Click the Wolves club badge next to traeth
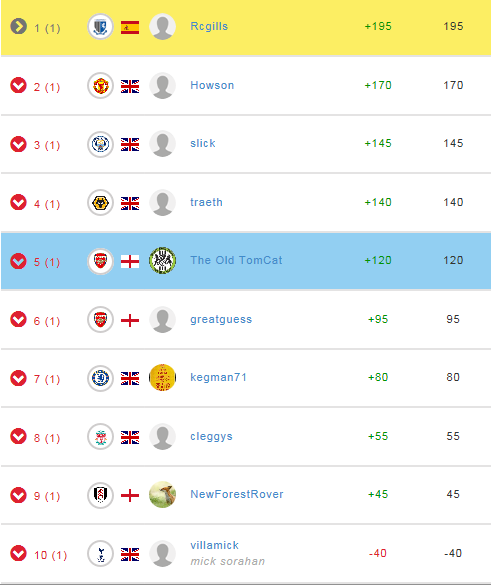 pyautogui.click(x=100, y=203)
